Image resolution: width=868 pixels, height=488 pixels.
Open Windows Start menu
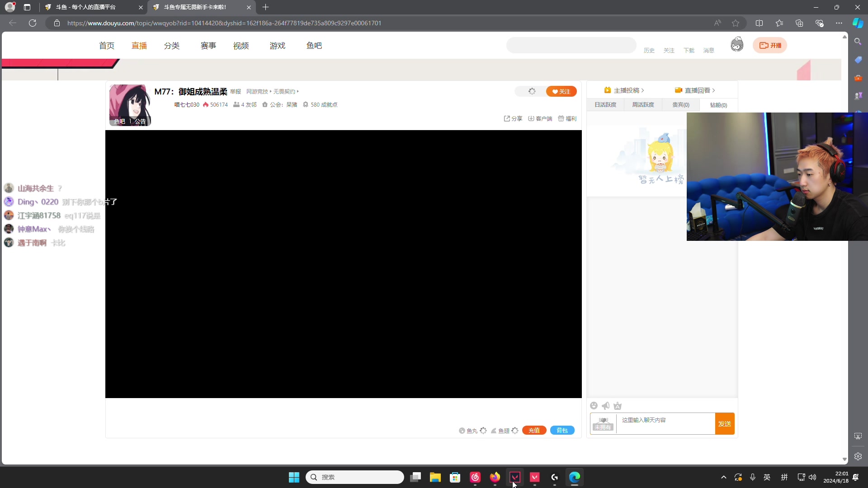point(294,477)
